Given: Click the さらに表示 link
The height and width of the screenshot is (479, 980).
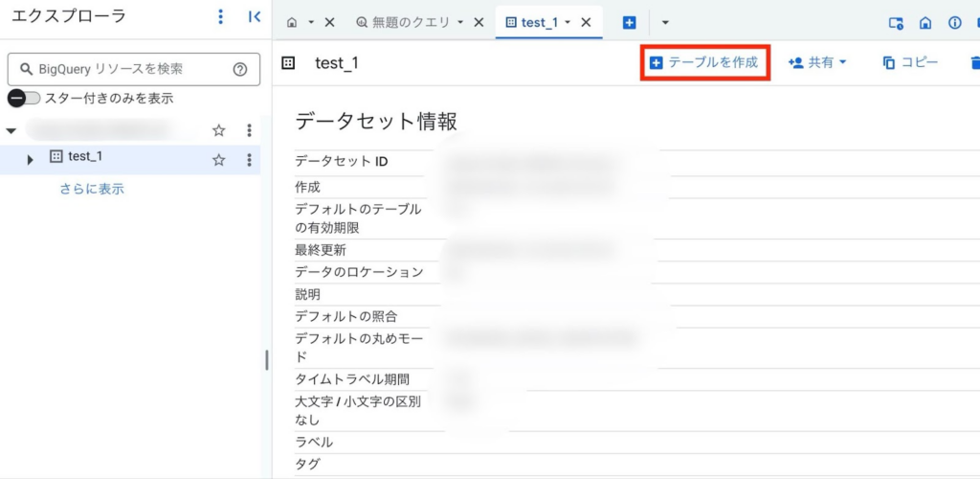Looking at the screenshot, I should click(x=92, y=189).
